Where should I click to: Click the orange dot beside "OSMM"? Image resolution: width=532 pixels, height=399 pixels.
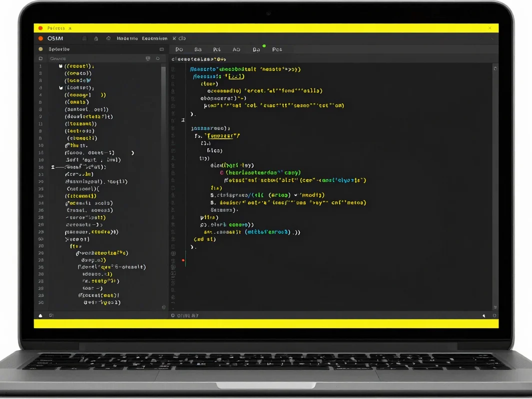(41, 38)
